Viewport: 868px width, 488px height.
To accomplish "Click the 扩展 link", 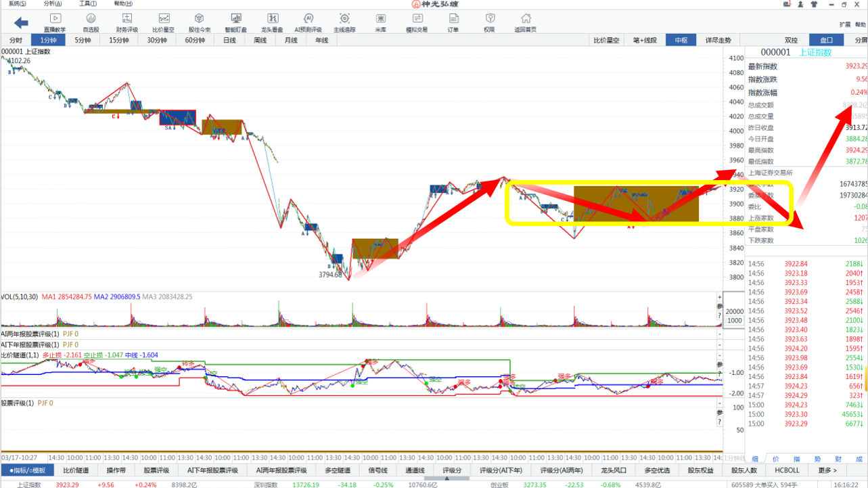I will 845,25.
